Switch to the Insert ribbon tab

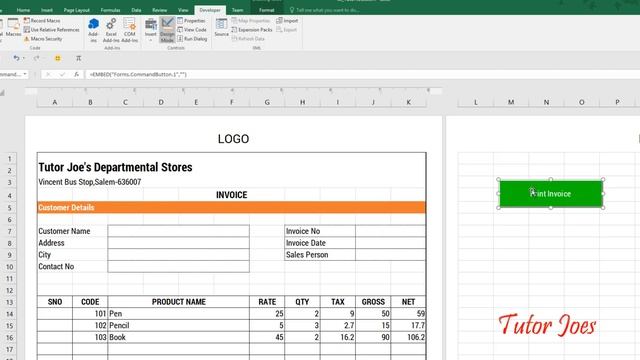click(x=47, y=10)
